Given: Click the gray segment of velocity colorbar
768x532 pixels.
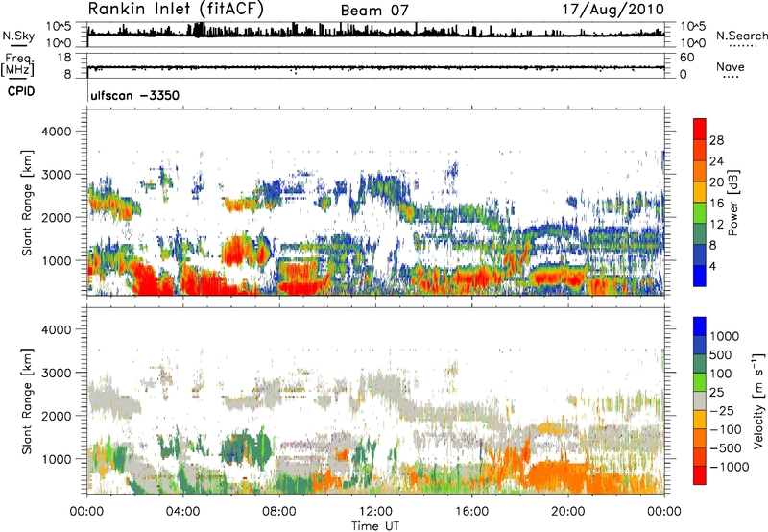Looking at the screenshot, I should (x=700, y=400).
